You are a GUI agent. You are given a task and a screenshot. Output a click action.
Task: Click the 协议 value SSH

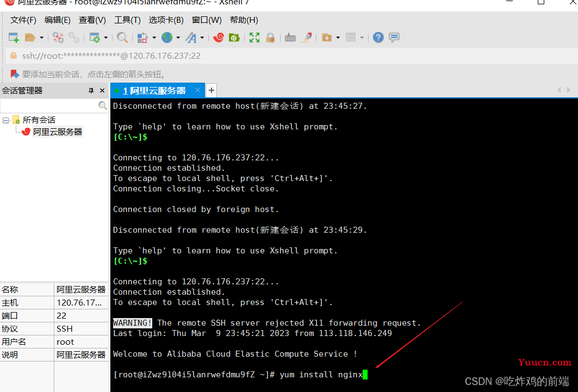point(65,328)
